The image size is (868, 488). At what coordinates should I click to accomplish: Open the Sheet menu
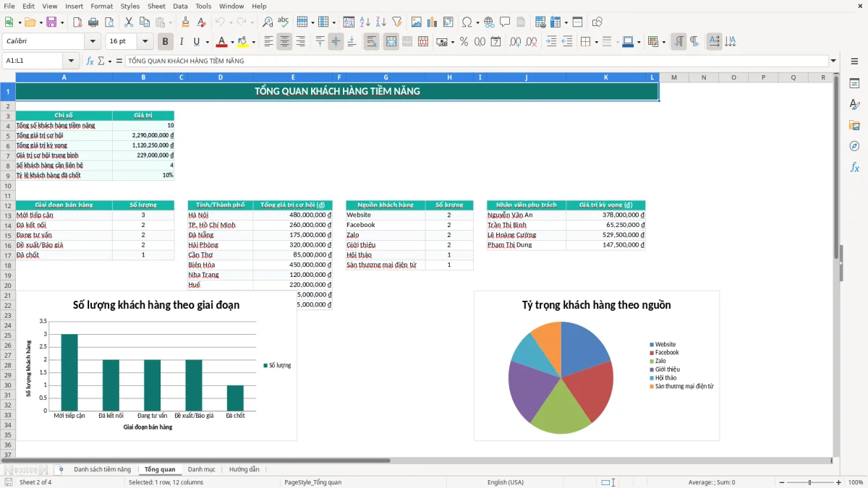156,6
